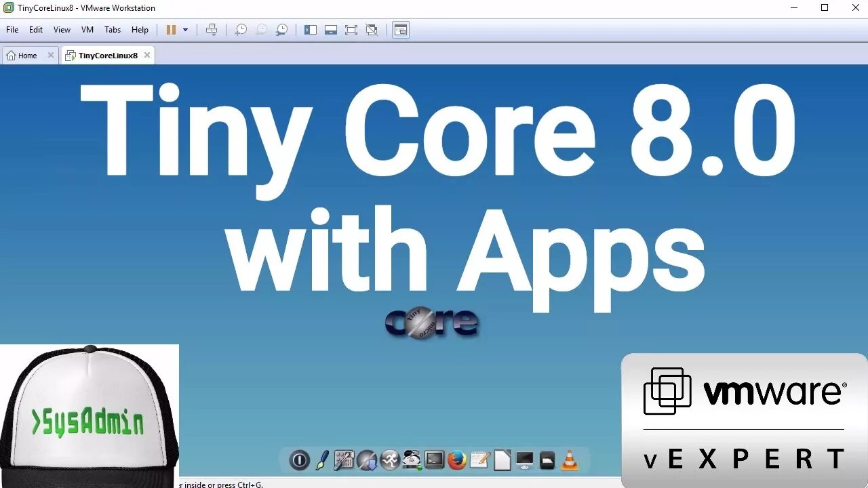Open the Help menu
The height and width of the screenshot is (488, 868).
pyautogui.click(x=140, y=30)
